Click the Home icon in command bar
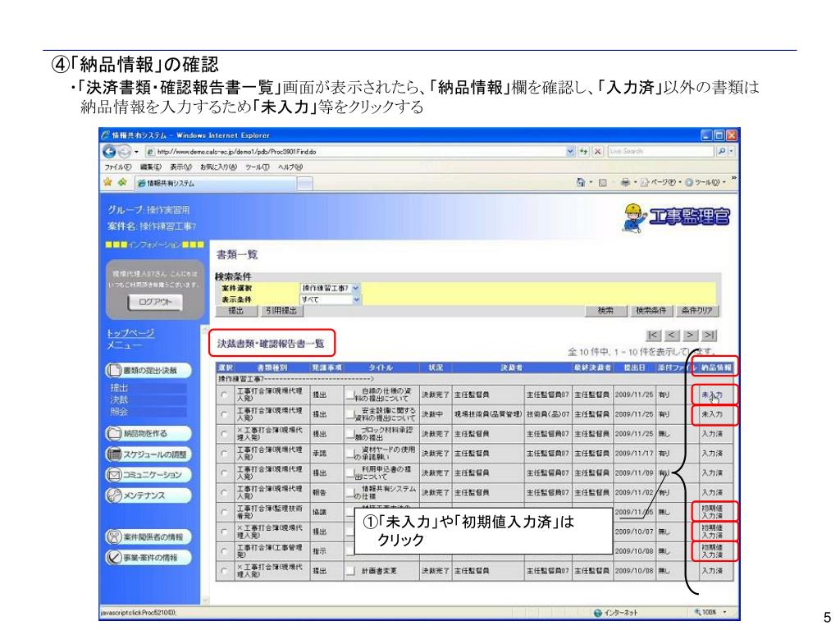840x630 pixels. click(580, 183)
